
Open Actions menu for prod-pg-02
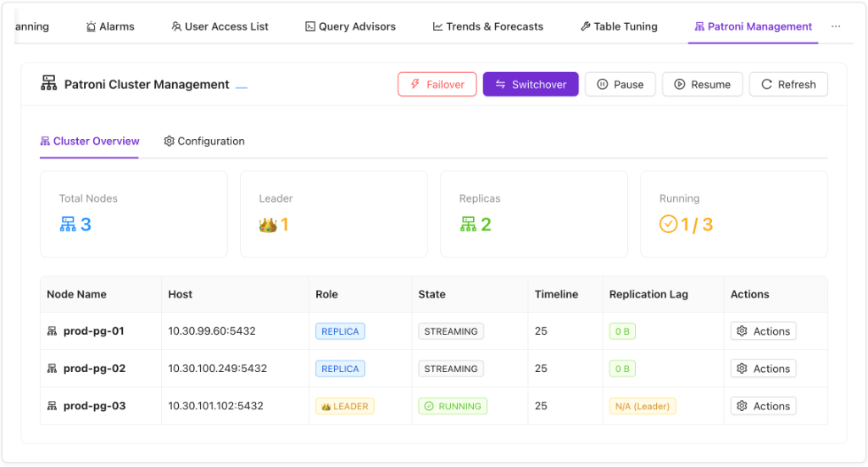763,369
